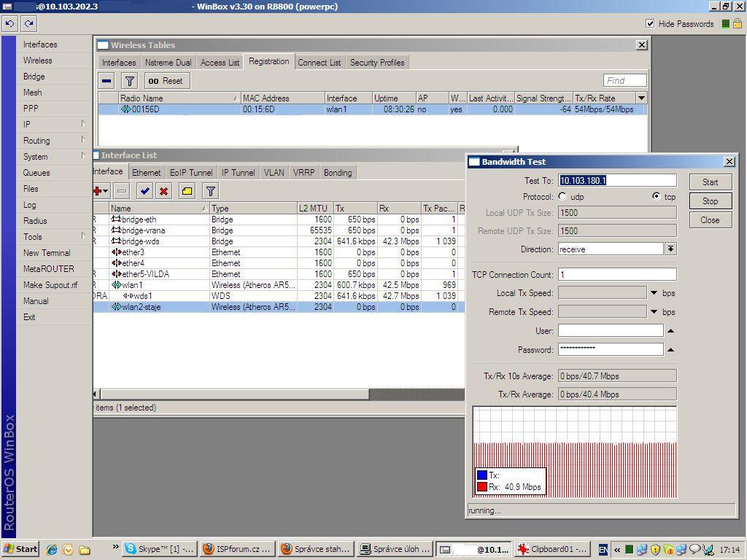Expand the Local Tx Speed field arrow
The image size is (747, 560).
(x=654, y=293)
